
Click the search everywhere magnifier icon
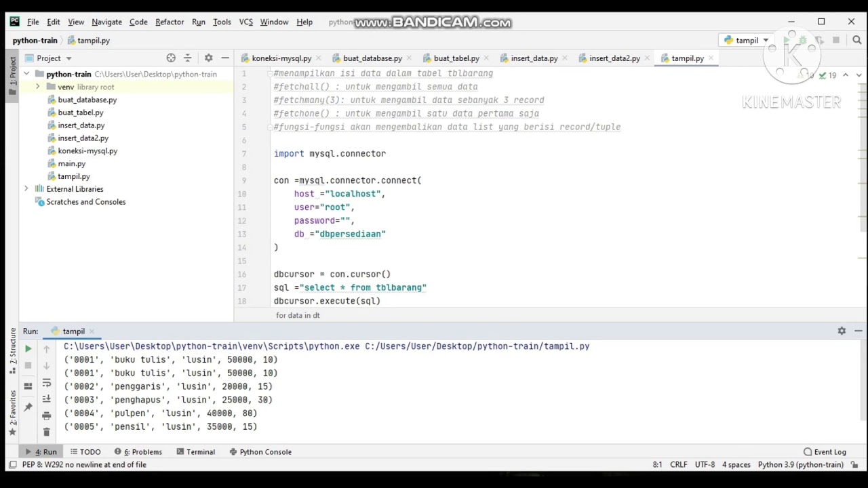pos(856,41)
